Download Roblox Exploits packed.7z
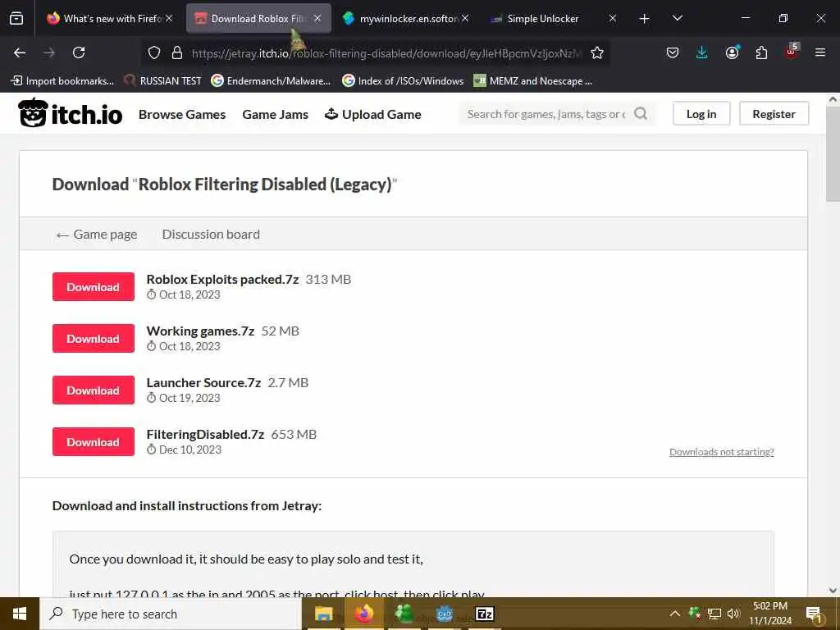 point(94,286)
